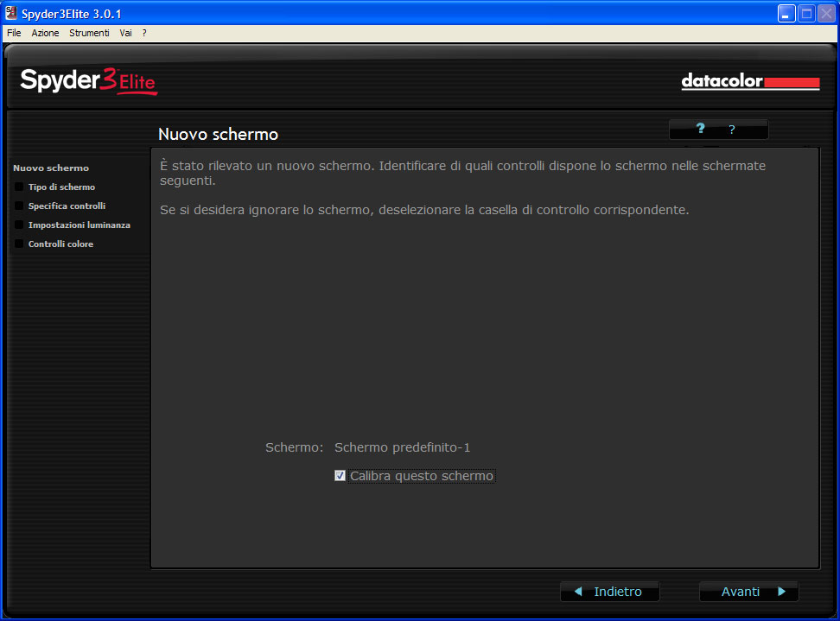Image resolution: width=840 pixels, height=621 pixels.
Task: Maximize the Spyder3Elite window
Action: [806, 13]
